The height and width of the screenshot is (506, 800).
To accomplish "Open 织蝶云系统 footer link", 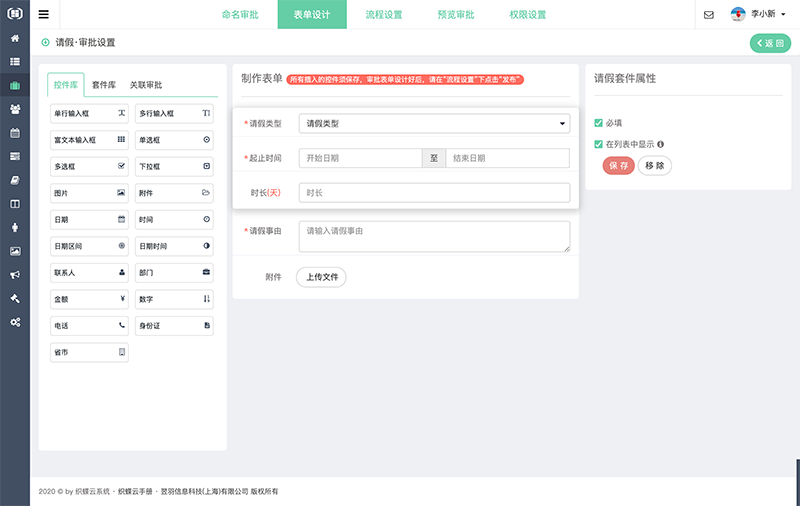I will (92, 492).
